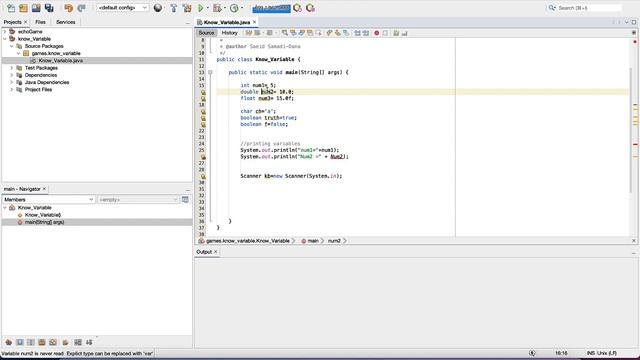
Task: Click the Find Selection magnifier editor icon
Action: pyautogui.click(x=284, y=33)
